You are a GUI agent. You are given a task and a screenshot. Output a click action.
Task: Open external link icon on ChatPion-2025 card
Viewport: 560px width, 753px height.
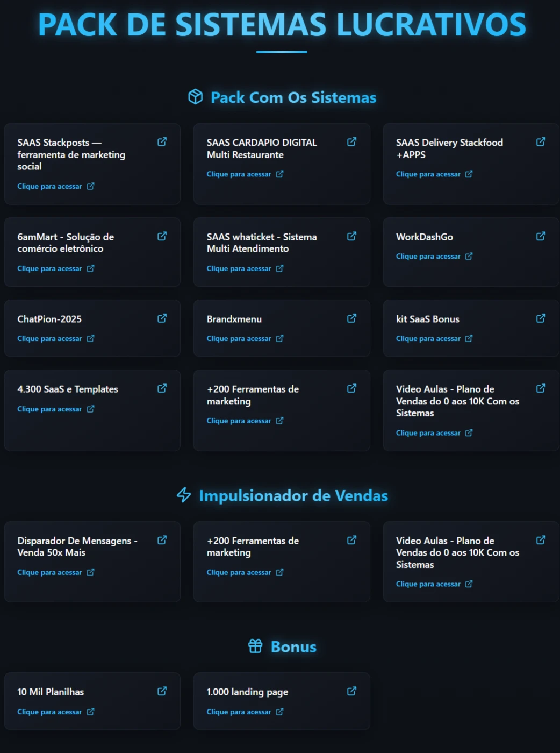162,318
